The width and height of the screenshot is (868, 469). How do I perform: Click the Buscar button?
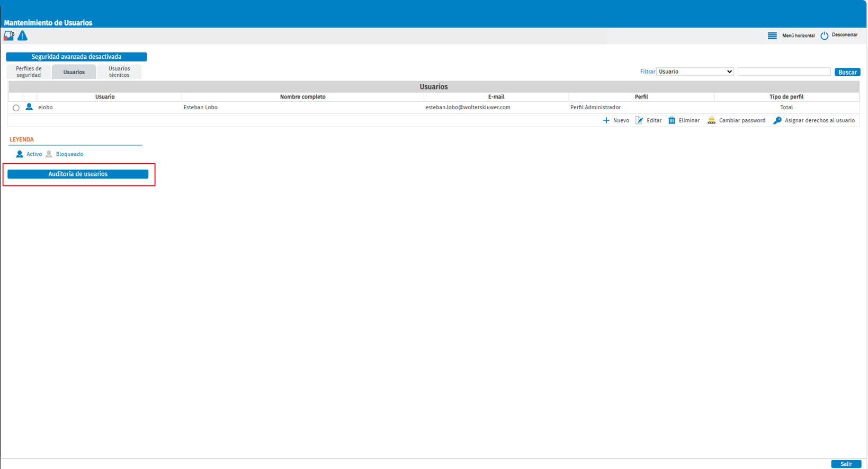847,72
